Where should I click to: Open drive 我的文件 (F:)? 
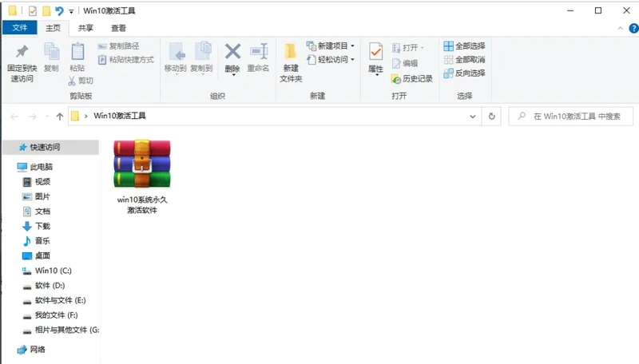(x=50, y=315)
